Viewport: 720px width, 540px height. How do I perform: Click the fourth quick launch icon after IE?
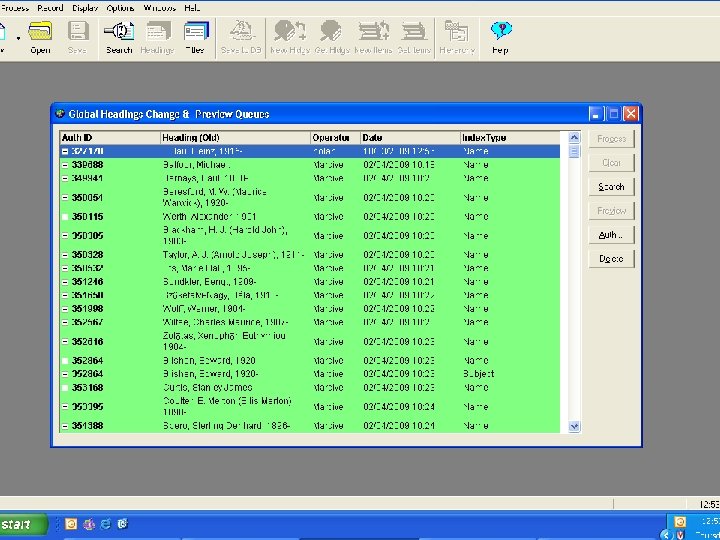tap(123, 524)
